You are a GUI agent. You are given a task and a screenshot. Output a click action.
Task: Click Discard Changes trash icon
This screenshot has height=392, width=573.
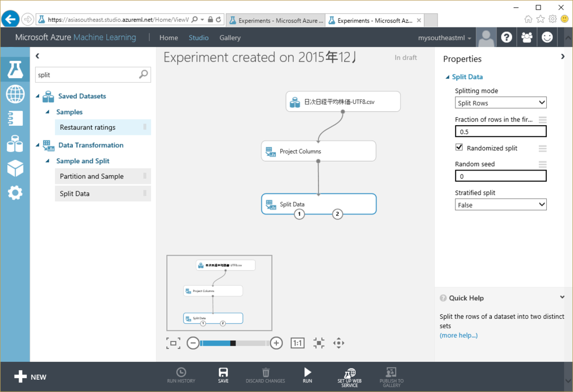pyautogui.click(x=265, y=375)
